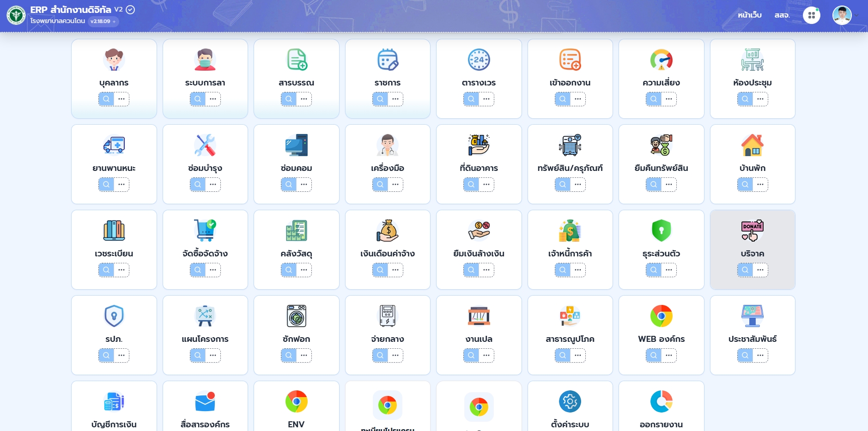Open the ประชาสัมพันธ์ display board icon
Screen dimensions: 868x431
[753, 316]
